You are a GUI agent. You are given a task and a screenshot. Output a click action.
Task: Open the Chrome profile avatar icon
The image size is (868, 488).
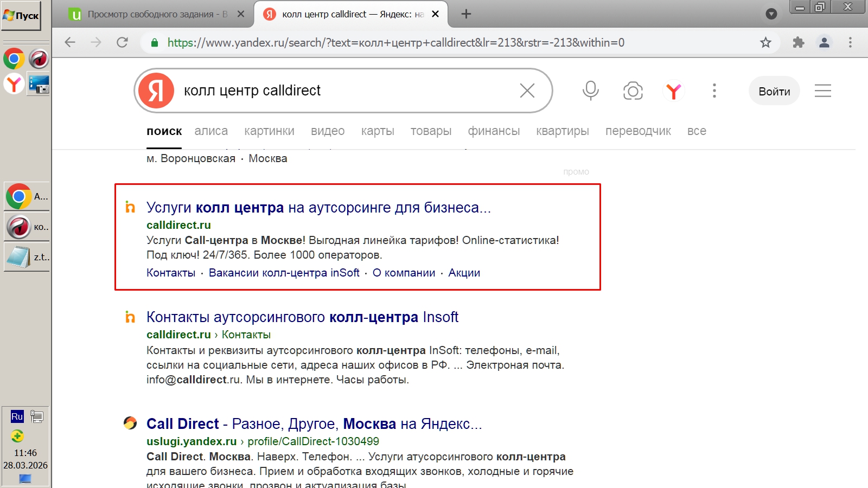(824, 42)
